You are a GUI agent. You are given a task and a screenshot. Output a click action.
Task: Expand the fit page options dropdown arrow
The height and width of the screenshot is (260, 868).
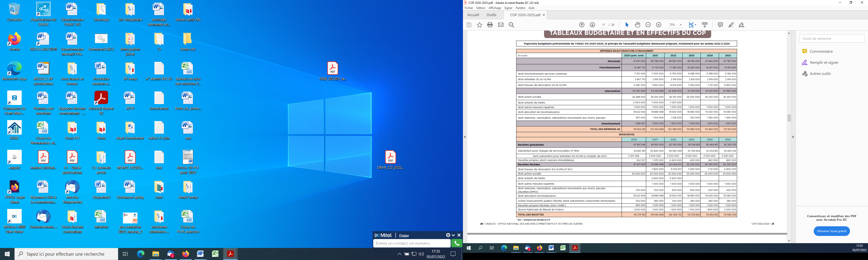pyautogui.click(x=695, y=25)
